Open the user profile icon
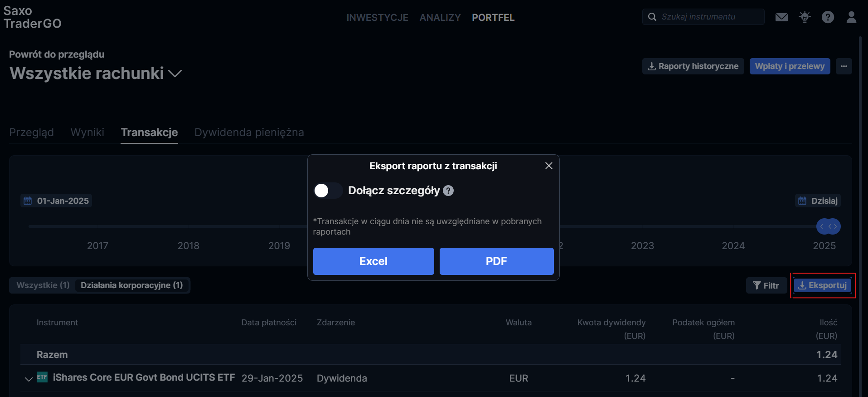868x397 pixels. pyautogui.click(x=851, y=17)
